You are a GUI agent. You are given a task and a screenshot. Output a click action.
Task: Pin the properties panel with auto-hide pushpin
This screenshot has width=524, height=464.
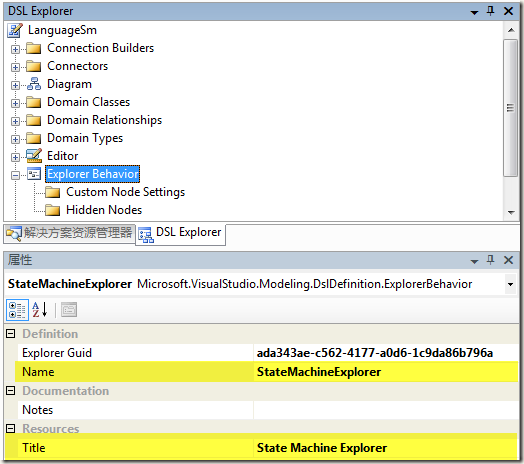490,260
